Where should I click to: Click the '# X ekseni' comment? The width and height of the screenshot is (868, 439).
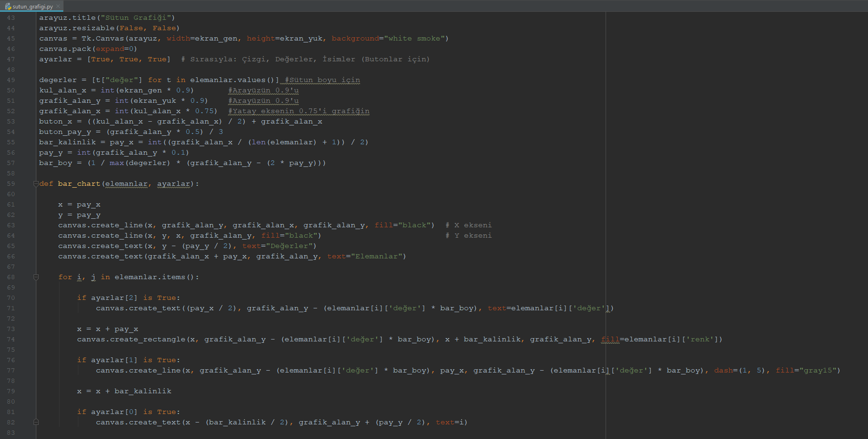pos(468,225)
